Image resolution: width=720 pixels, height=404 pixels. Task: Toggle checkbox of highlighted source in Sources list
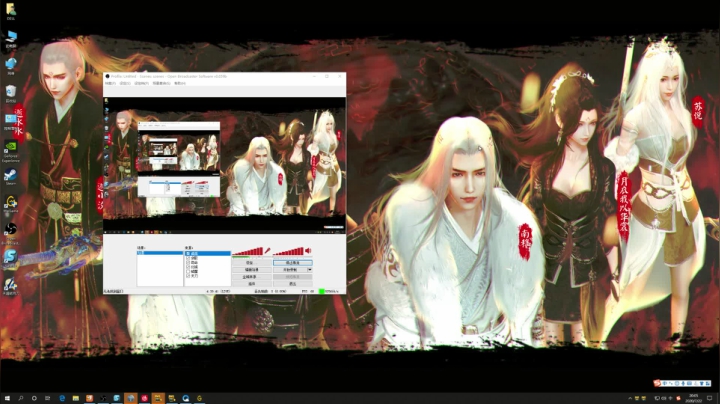coord(188,253)
